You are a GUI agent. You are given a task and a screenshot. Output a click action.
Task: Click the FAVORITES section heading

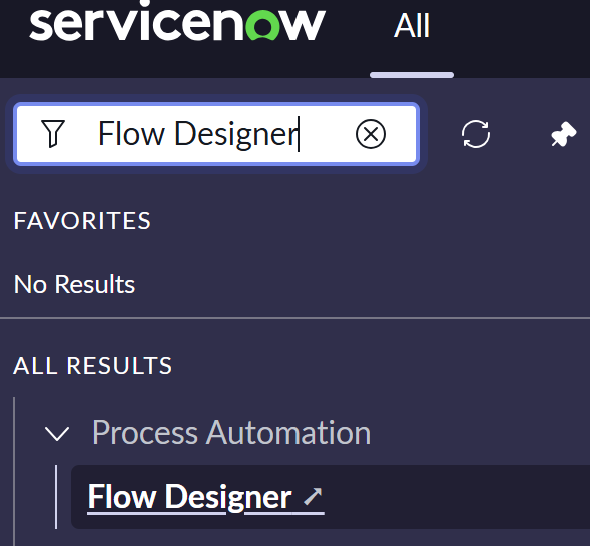(x=82, y=221)
